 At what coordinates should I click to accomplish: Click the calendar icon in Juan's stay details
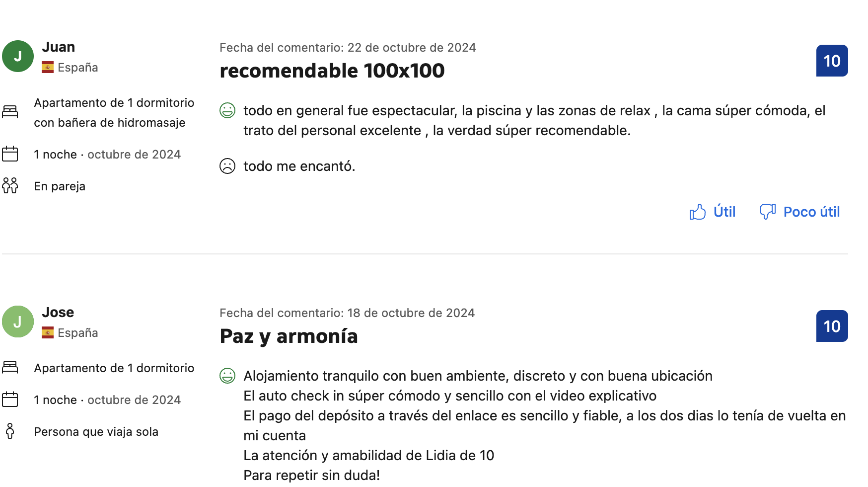pos(10,154)
